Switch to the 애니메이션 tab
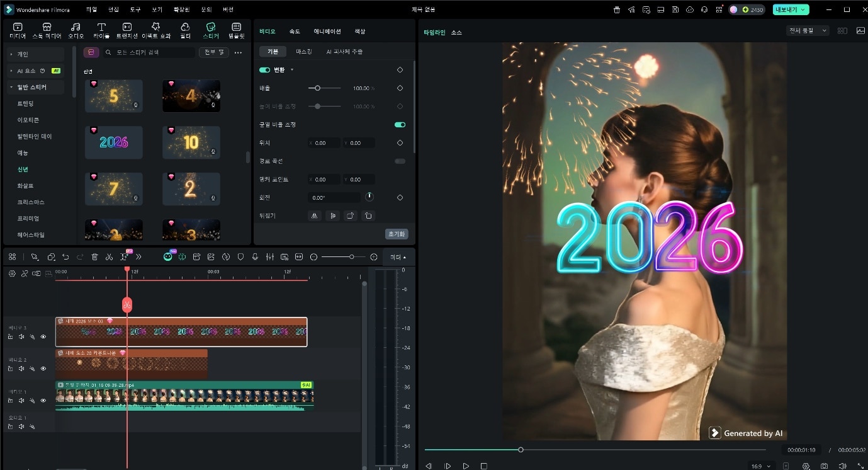Viewport: 868px width, 470px height. (x=327, y=32)
